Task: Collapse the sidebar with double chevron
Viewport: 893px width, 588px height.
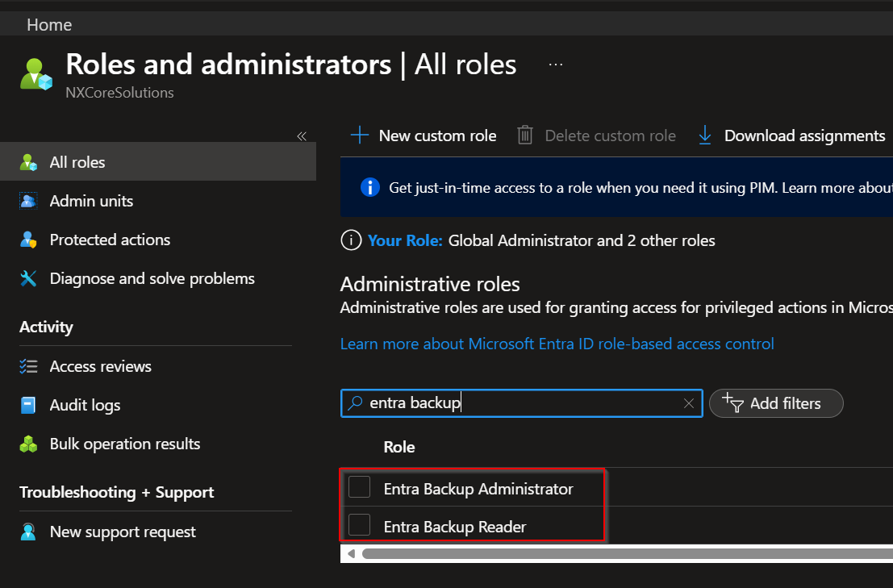Action: point(301,136)
